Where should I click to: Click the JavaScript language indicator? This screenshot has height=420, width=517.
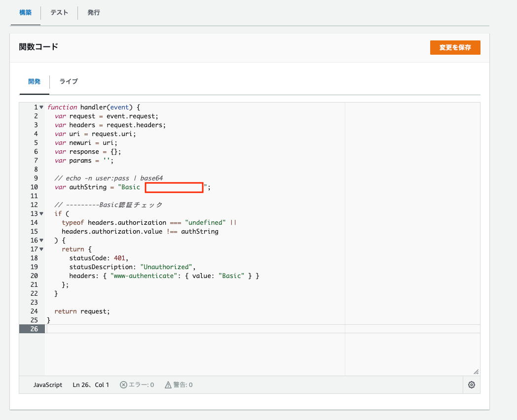coord(48,385)
